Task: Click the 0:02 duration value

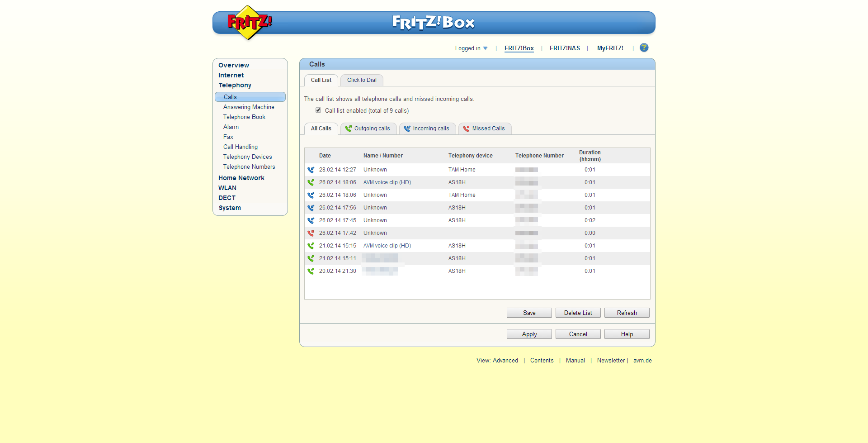Action: [590, 220]
